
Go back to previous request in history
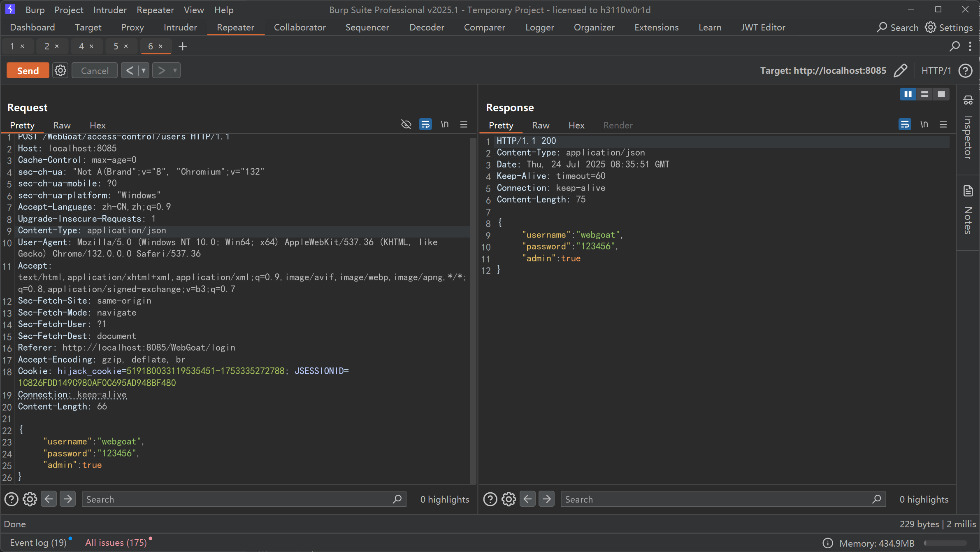click(x=130, y=70)
